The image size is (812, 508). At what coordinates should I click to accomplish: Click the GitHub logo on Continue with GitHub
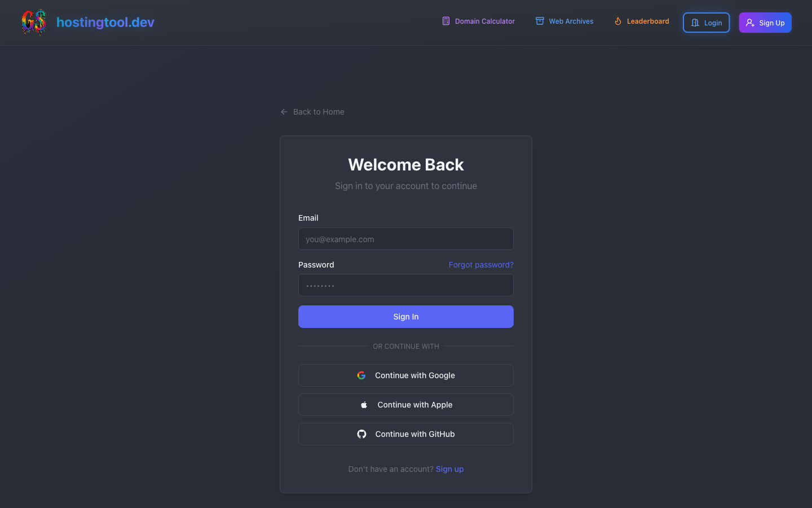(361, 434)
